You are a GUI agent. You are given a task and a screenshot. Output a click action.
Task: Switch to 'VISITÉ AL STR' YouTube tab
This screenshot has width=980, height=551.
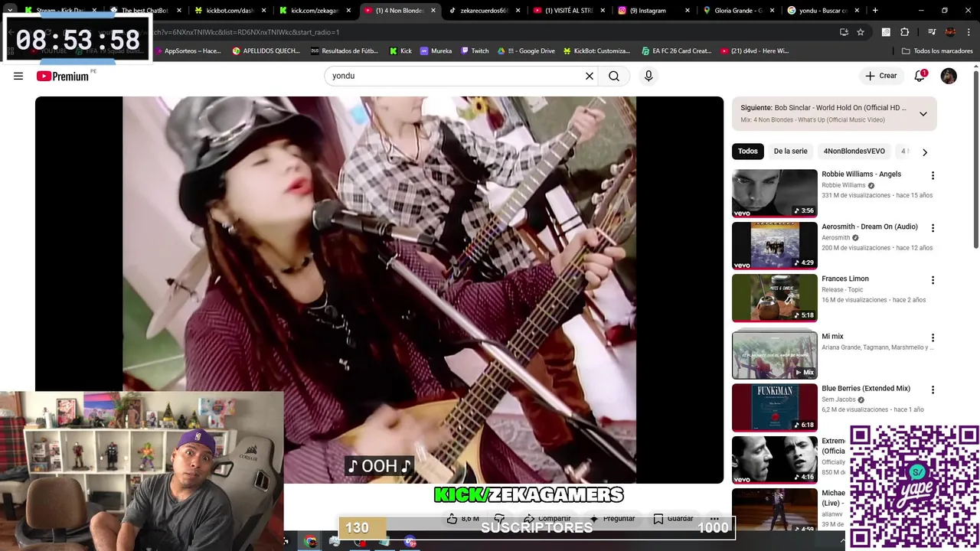pos(568,11)
